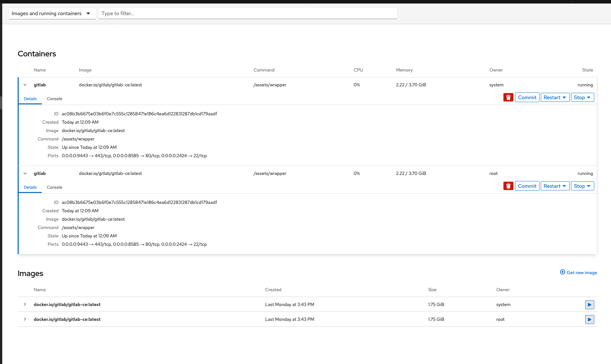The width and height of the screenshot is (611, 364).
Task: Delete the system-owned gitlab container
Action: coord(508,97)
